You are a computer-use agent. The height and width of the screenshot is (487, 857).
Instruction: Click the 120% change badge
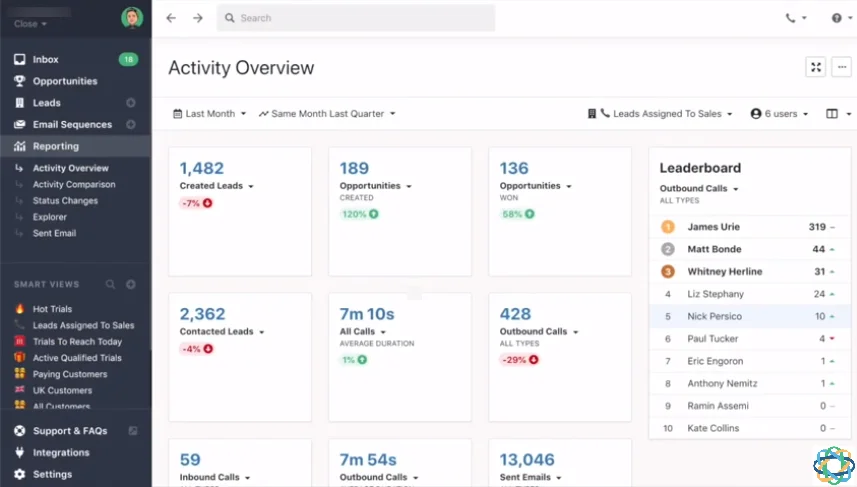360,214
